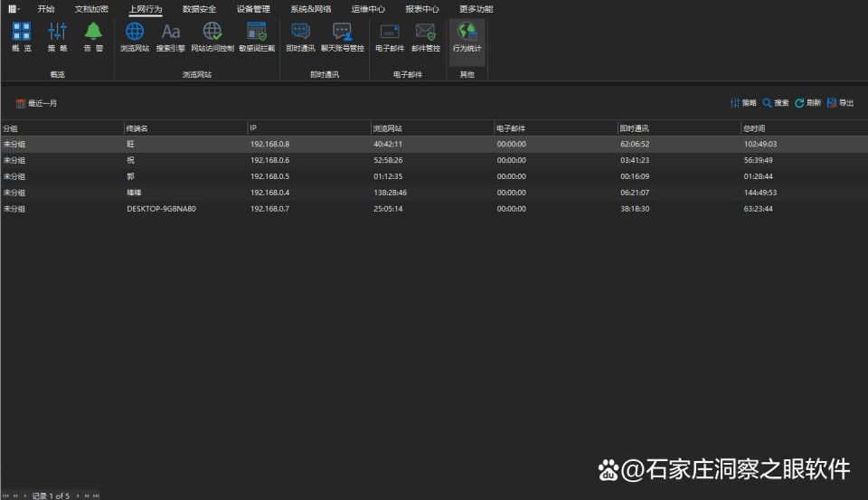Switch to the 文档加密 tab
The height and width of the screenshot is (500, 868).
point(91,9)
